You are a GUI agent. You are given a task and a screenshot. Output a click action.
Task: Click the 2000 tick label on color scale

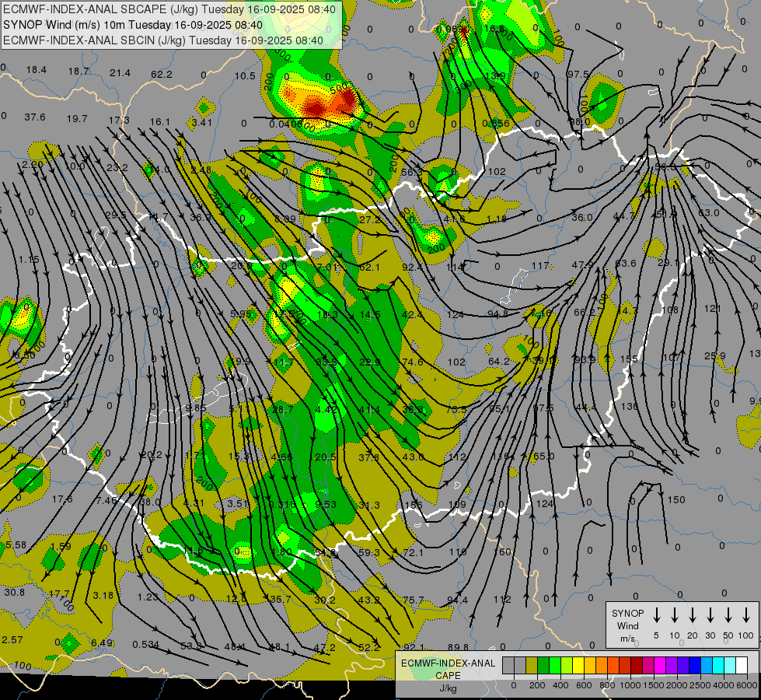pos(677,686)
